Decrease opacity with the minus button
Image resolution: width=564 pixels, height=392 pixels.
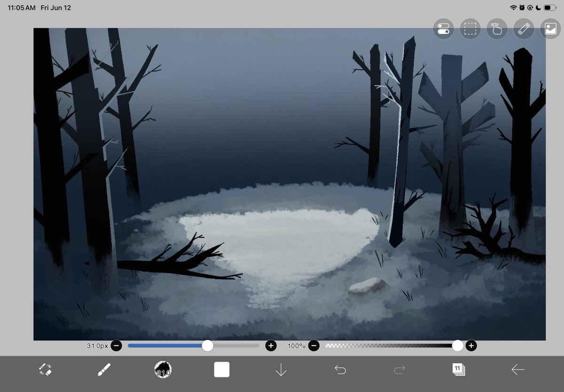314,346
